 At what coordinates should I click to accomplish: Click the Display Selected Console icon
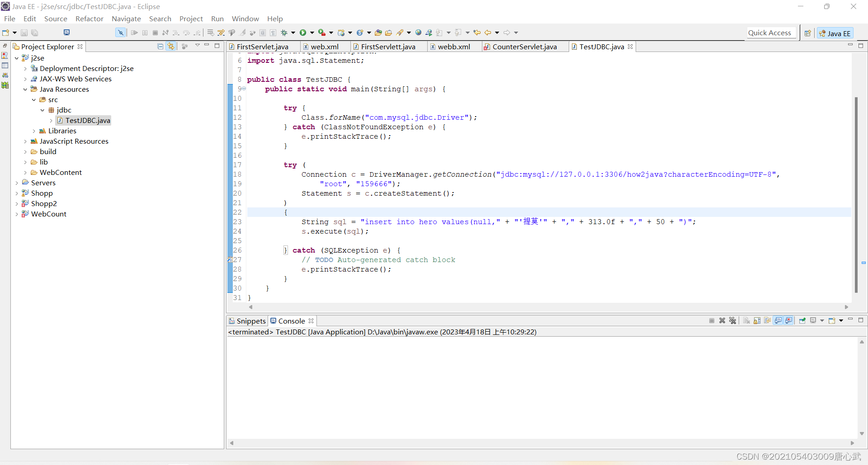[x=813, y=320]
